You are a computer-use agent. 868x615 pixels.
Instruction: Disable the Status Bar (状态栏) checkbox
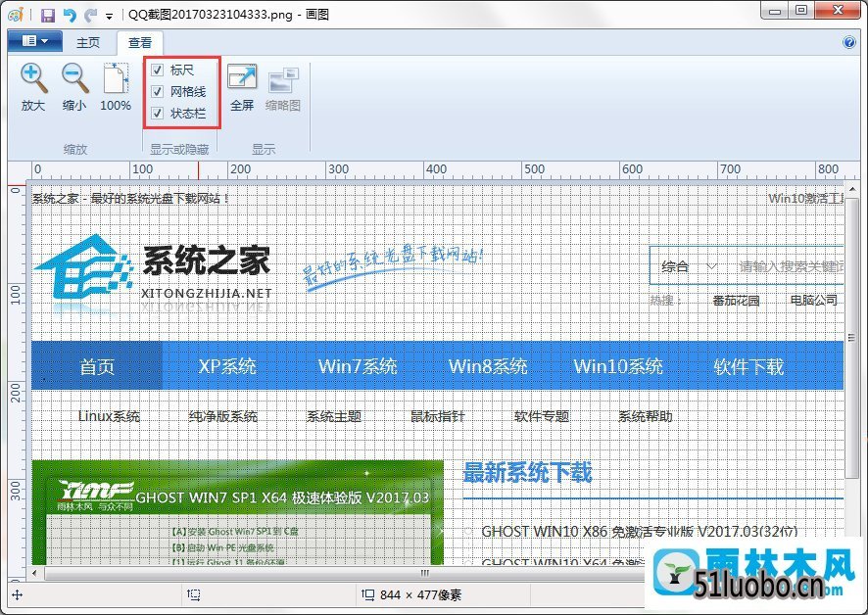[x=157, y=113]
